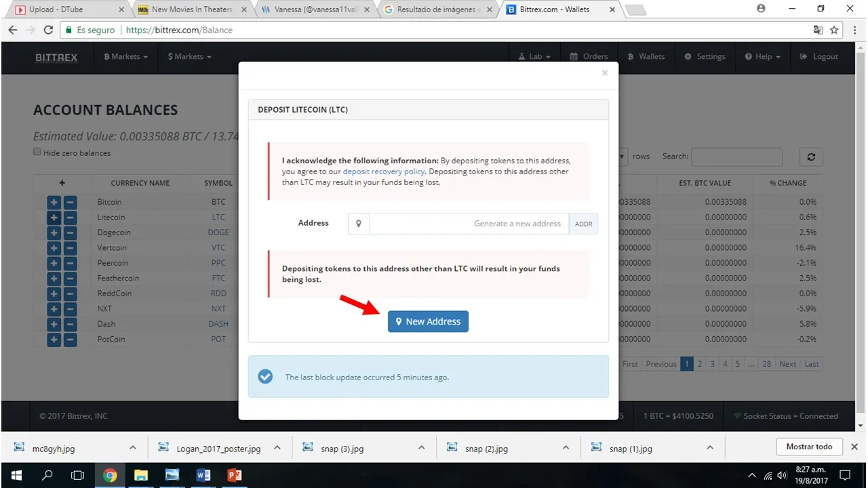This screenshot has height=488, width=868.
Task: Switch to the Vanessa tab
Action: pos(315,9)
